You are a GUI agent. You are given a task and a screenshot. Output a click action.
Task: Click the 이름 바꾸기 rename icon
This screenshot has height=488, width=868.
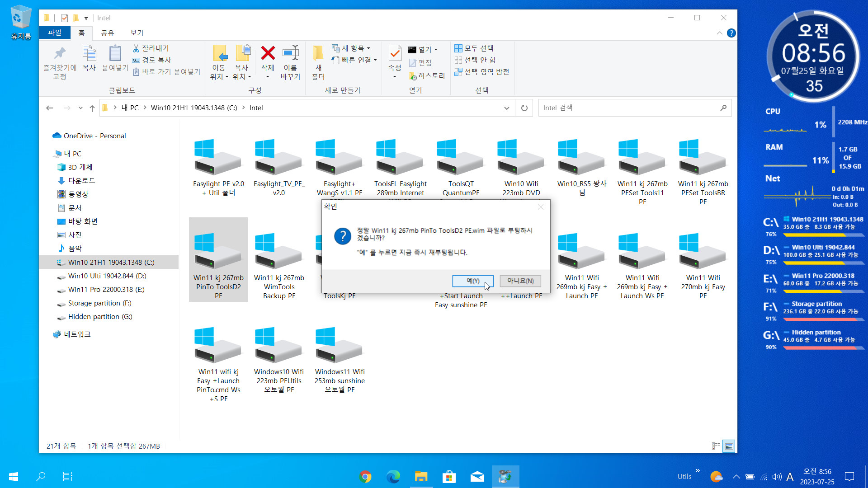click(x=290, y=53)
